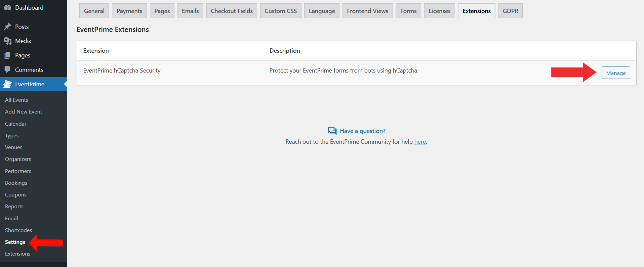This screenshot has width=644, height=267.
Task: Choose Add New Event from sidebar
Action: [x=24, y=112]
